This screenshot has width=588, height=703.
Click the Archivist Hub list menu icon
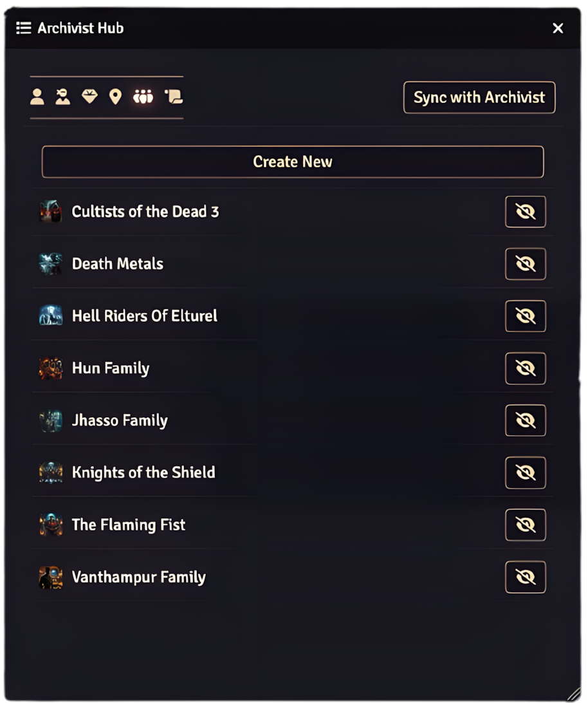pyautogui.click(x=24, y=28)
